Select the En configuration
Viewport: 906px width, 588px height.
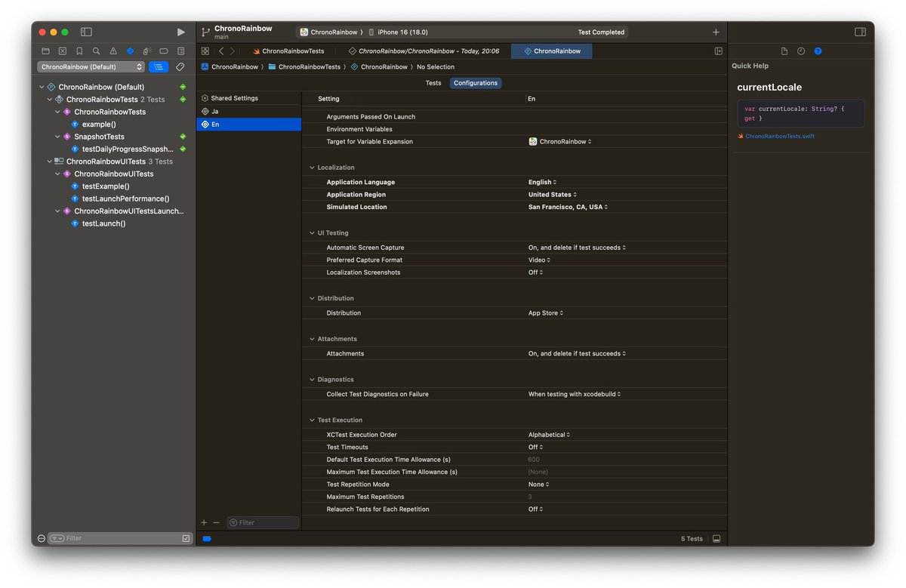pos(249,124)
